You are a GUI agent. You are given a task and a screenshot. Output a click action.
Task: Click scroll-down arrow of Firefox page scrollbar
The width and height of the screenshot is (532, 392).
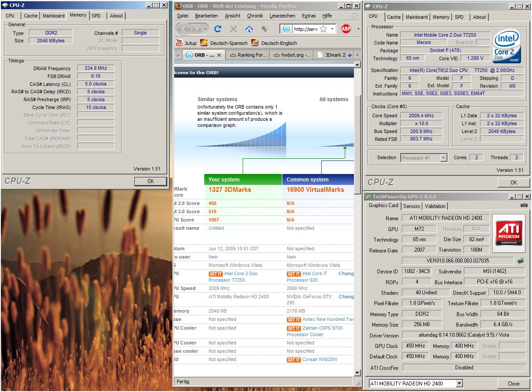coord(357,373)
